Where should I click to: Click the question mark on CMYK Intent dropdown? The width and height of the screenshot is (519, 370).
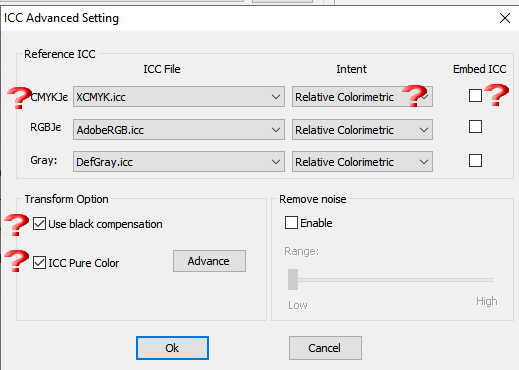click(414, 95)
